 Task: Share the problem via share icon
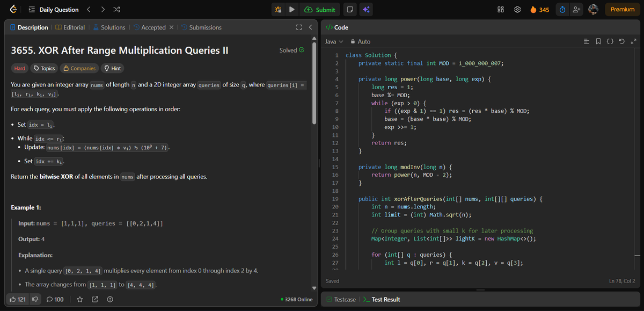(95, 299)
